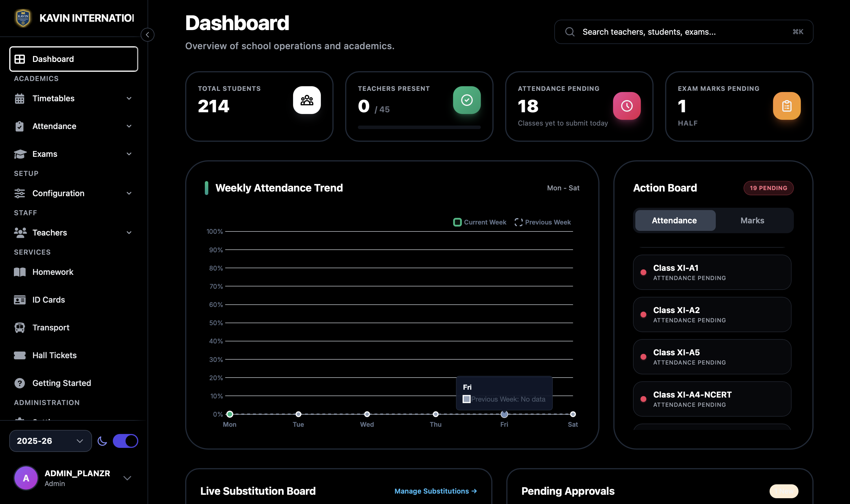Screen dimensions: 850x504
Task: Toggle the dark mode switch near the moon icon
Action: click(x=125, y=441)
